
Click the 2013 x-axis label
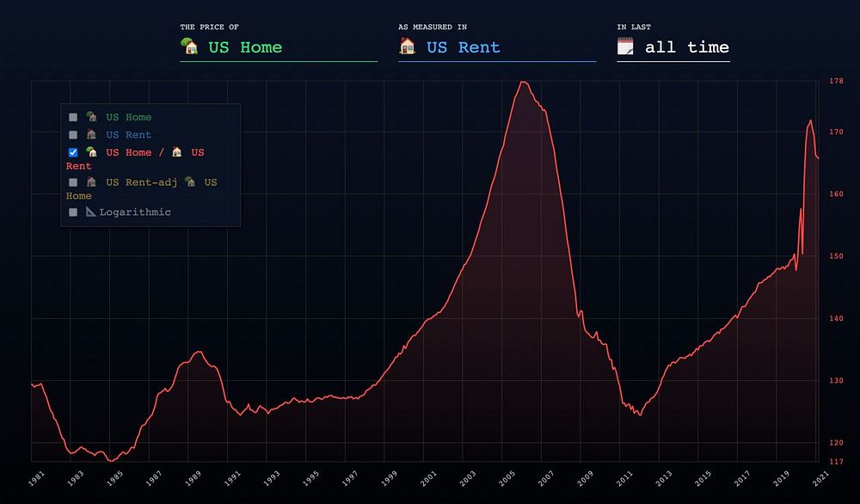point(664,479)
